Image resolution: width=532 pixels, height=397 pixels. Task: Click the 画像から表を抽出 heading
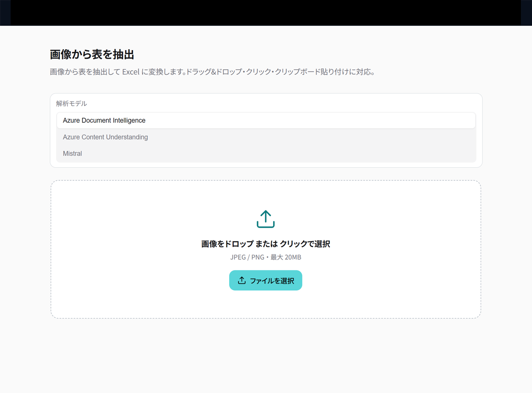pos(92,54)
